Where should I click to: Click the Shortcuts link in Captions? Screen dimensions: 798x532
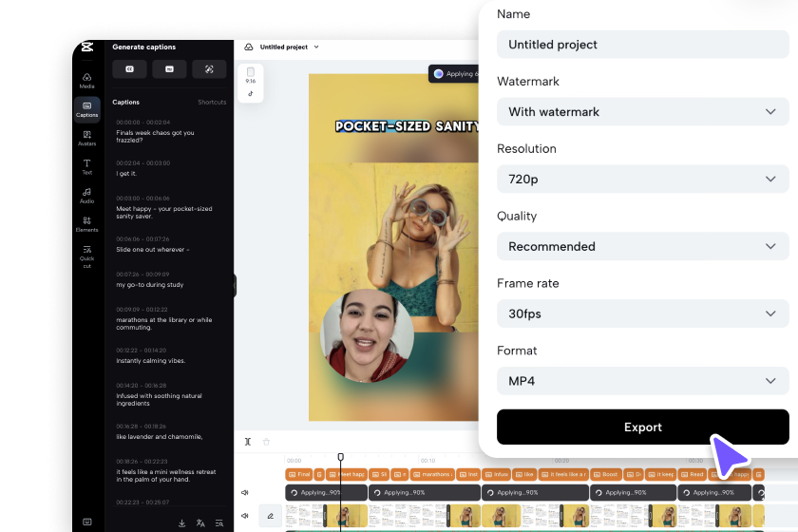212,103
